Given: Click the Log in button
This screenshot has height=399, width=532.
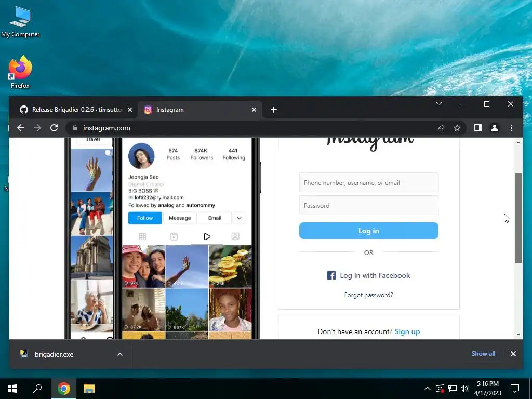Looking at the screenshot, I should point(368,231).
